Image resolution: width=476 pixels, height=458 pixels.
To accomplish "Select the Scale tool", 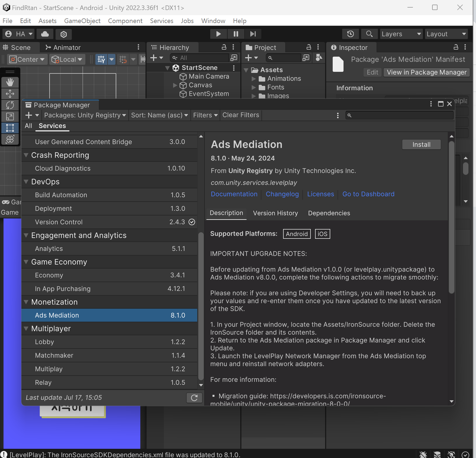I will pos(10,117).
